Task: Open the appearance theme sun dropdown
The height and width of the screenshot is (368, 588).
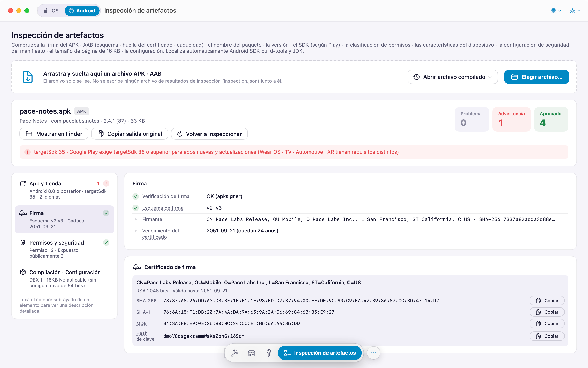Action: point(575,11)
